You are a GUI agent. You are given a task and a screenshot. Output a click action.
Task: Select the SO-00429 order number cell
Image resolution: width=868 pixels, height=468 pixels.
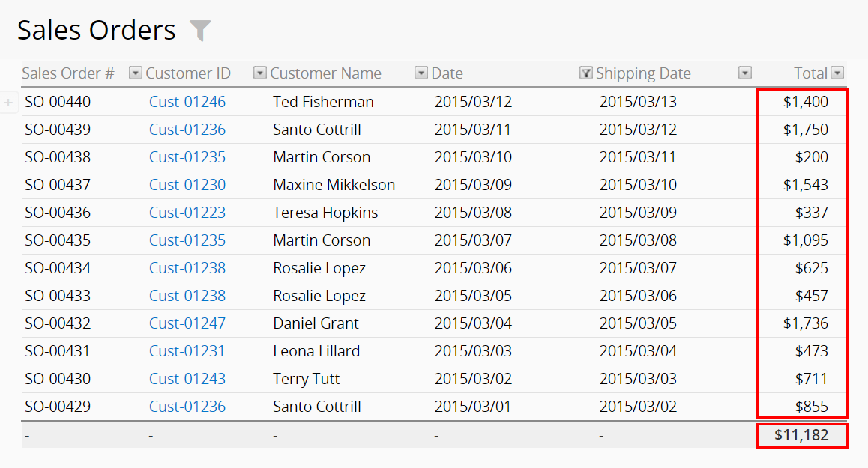pyautogui.click(x=58, y=407)
